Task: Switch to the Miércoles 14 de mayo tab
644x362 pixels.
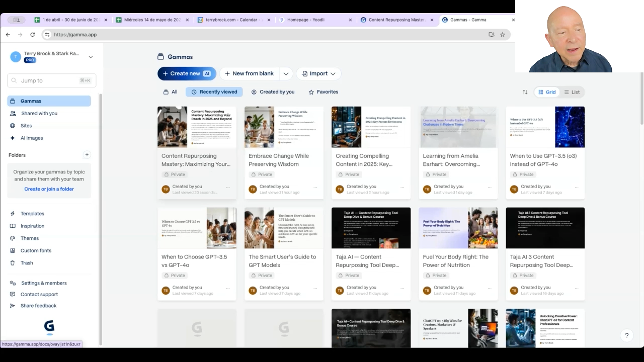Action: (x=152, y=20)
